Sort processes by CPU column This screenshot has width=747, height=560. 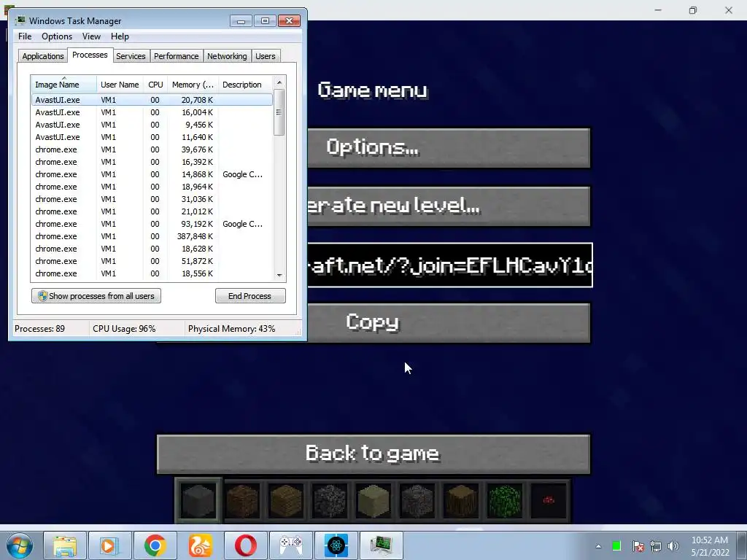pyautogui.click(x=155, y=85)
